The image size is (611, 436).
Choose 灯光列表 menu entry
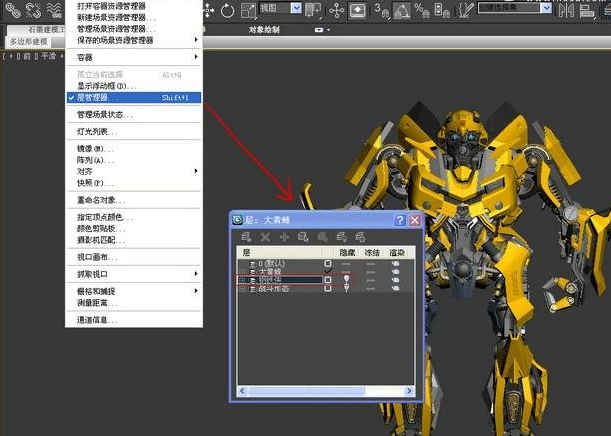click(134, 132)
